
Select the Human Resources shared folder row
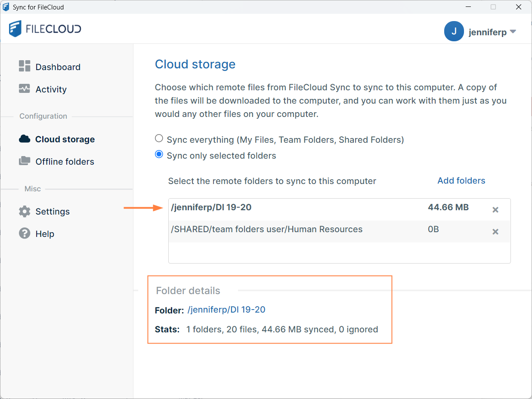pyautogui.click(x=267, y=230)
